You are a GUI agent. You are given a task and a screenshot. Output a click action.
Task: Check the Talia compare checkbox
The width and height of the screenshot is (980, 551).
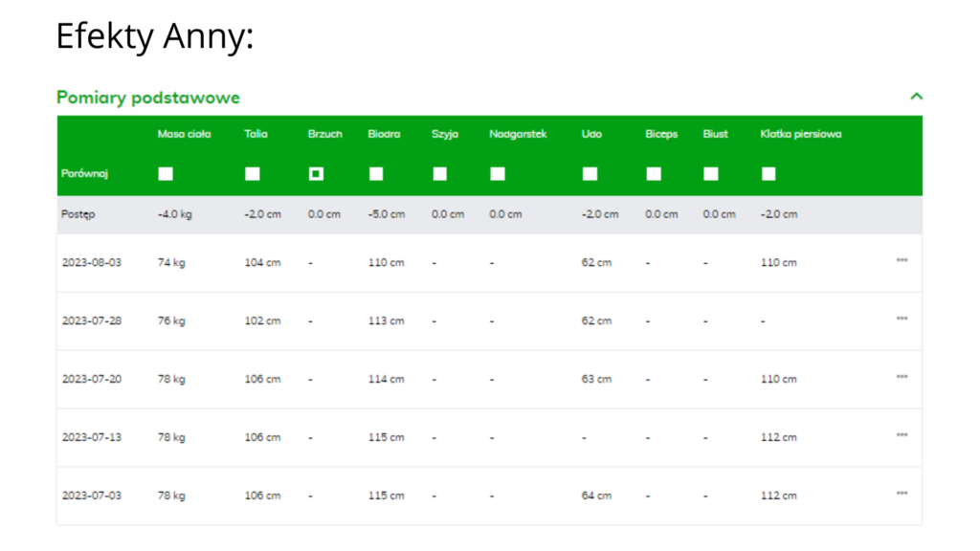click(253, 174)
